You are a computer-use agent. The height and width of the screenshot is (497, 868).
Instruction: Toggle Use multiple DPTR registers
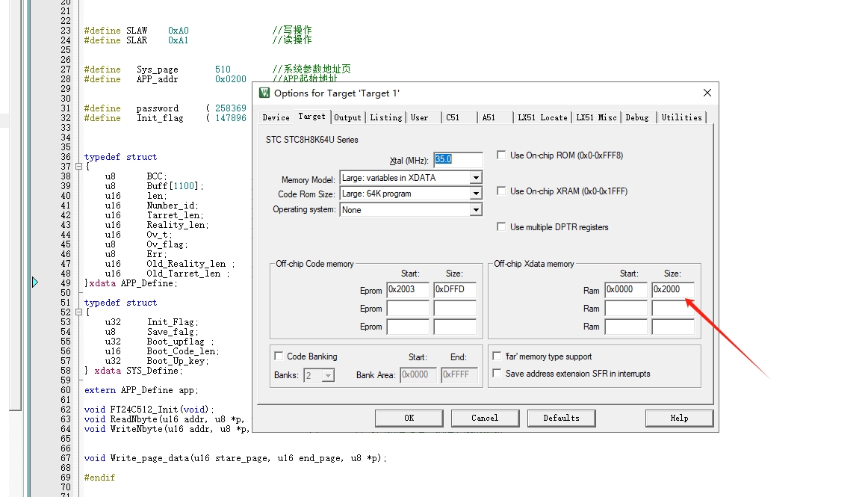(501, 226)
